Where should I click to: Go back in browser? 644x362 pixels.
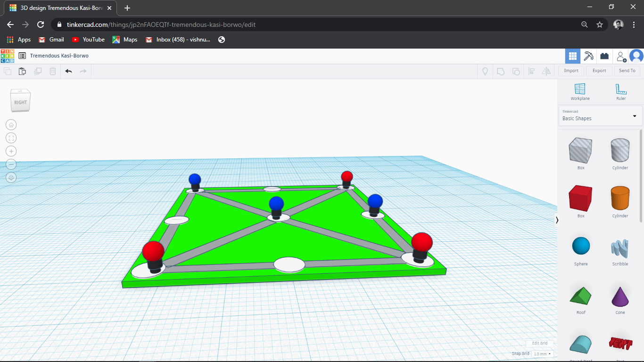click(10, 25)
